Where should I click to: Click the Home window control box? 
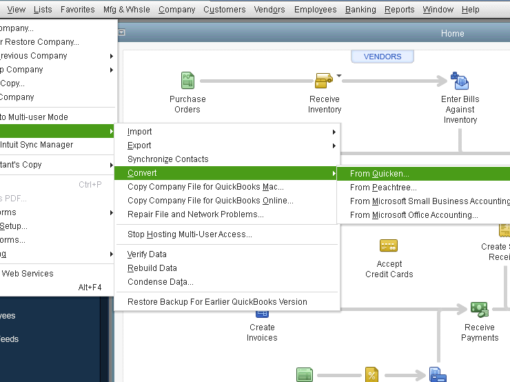122,33
